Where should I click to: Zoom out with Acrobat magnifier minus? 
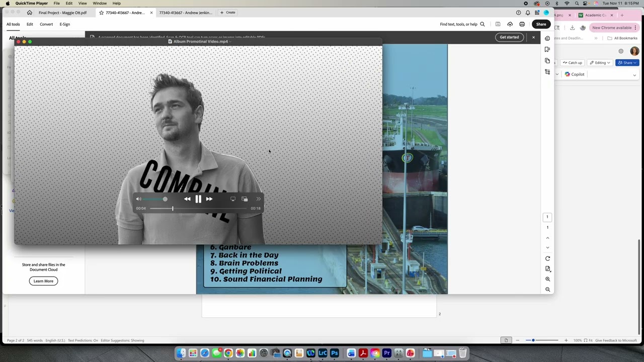[x=547, y=290]
